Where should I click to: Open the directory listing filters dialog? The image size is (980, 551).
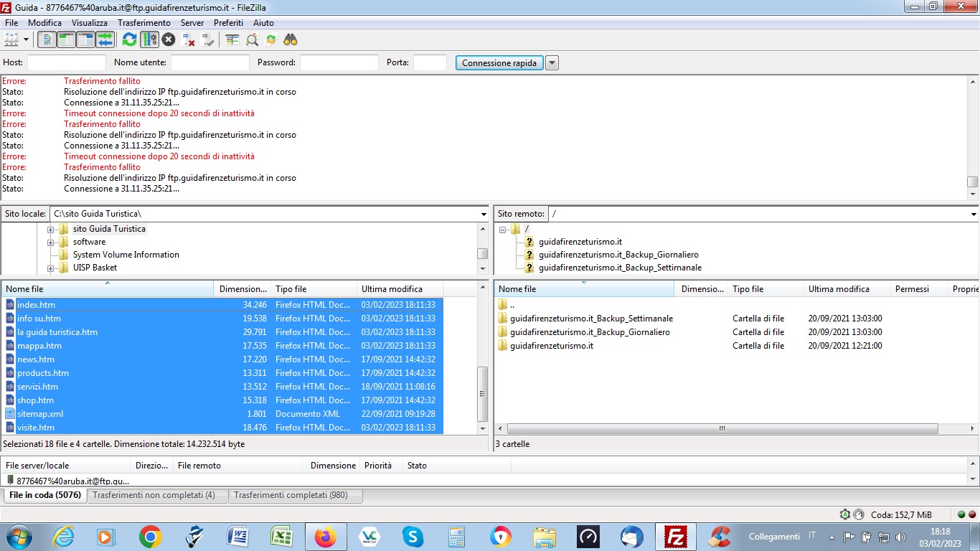232,39
